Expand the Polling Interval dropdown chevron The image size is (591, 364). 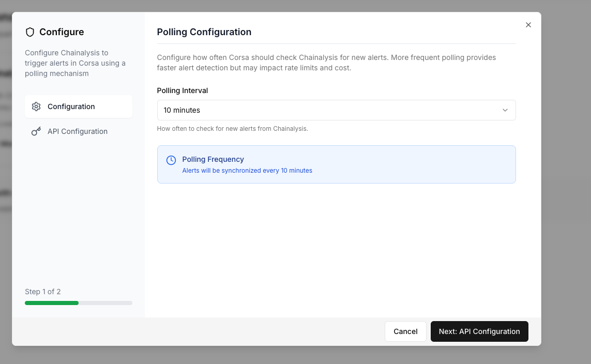pyautogui.click(x=505, y=110)
